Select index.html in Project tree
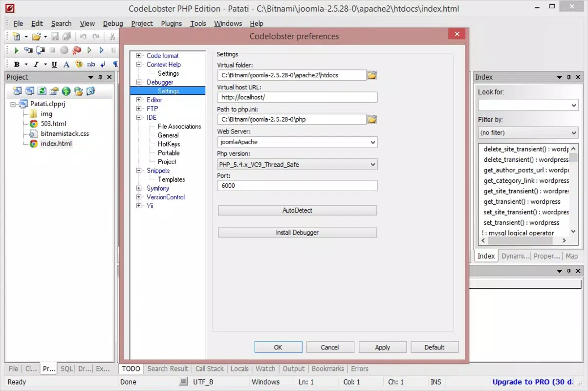Image resolution: width=588 pixels, height=391 pixels. [56, 144]
